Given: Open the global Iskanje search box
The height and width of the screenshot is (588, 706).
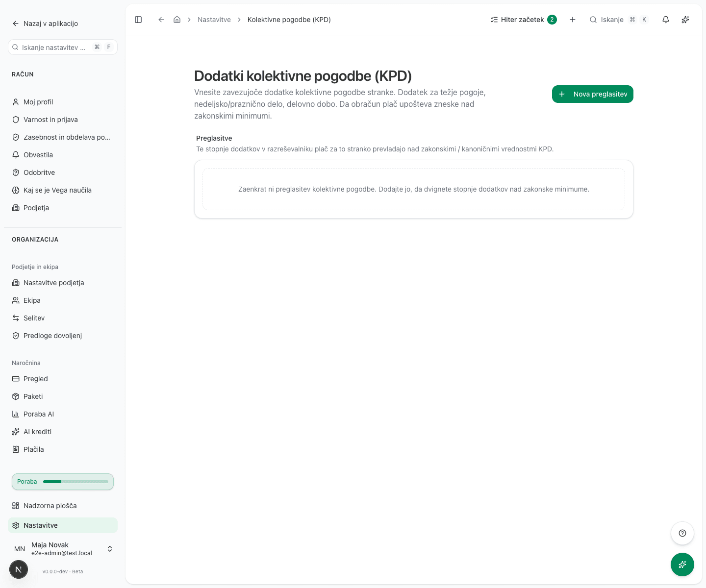Looking at the screenshot, I should [x=619, y=20].
